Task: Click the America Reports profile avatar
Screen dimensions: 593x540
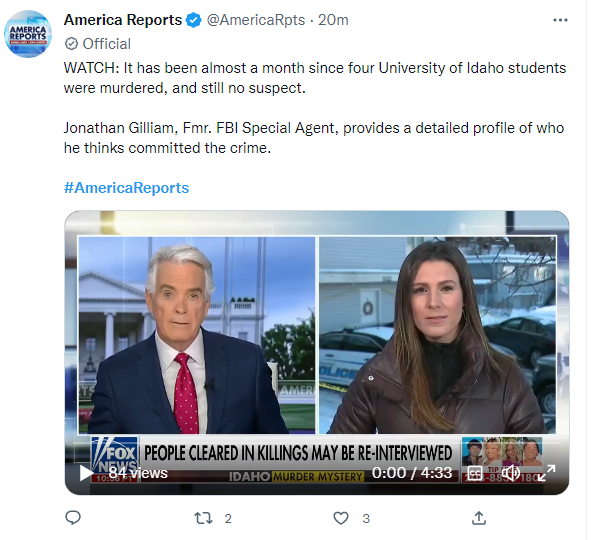Action: coord(28,34)
